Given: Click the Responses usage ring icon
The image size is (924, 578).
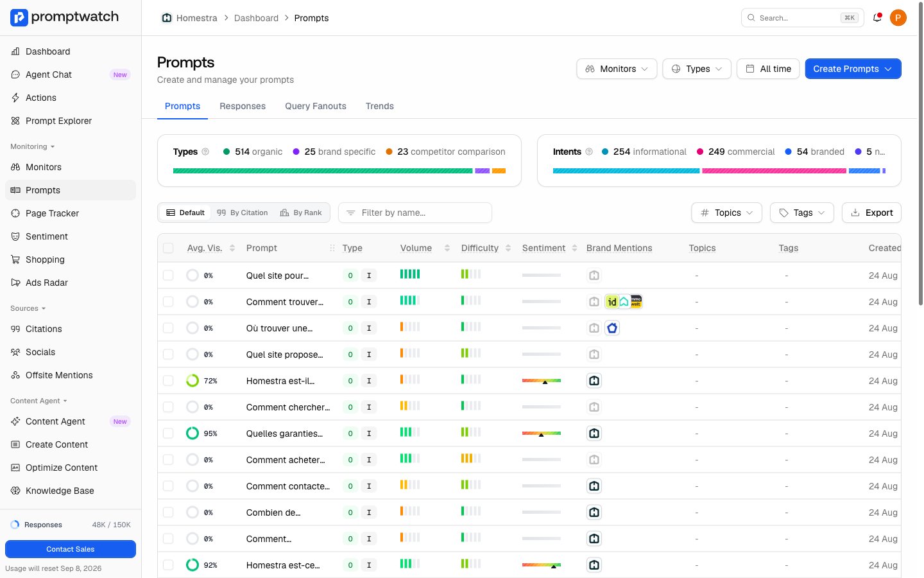Looking at the screenshot, I should (15, 525).
